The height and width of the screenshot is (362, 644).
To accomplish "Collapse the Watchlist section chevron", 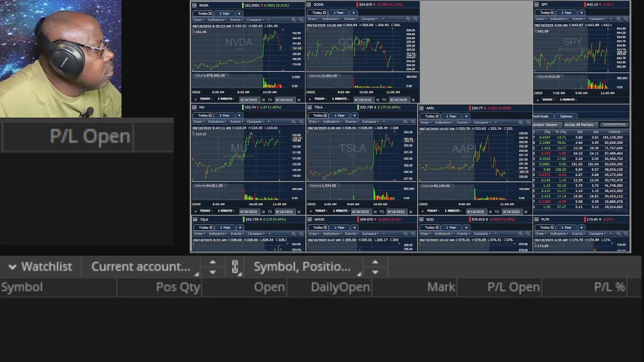I will point(13,267).
